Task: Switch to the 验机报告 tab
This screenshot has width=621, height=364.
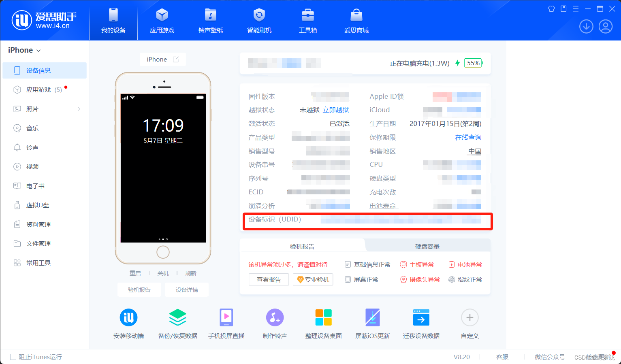Action: point(302,246)
